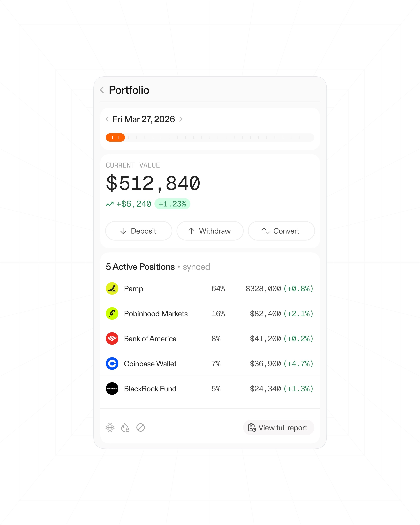Click the Ramp logo icon
420x525 pixels.
112,289
